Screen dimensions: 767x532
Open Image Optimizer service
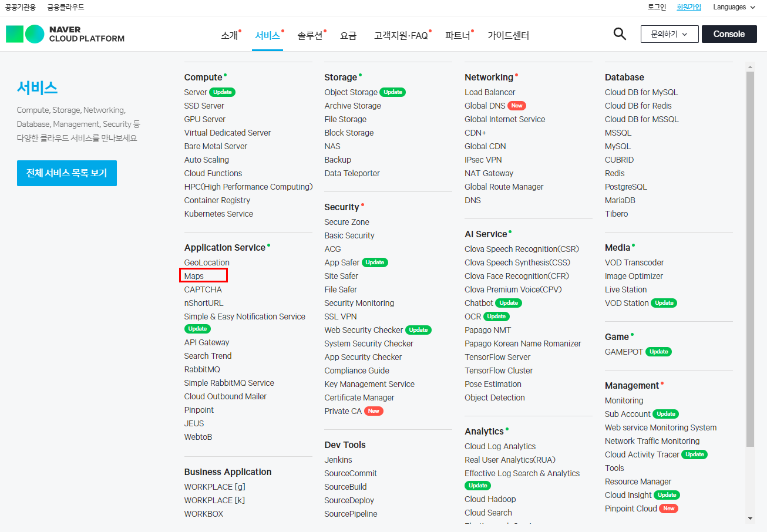[634, 276]
